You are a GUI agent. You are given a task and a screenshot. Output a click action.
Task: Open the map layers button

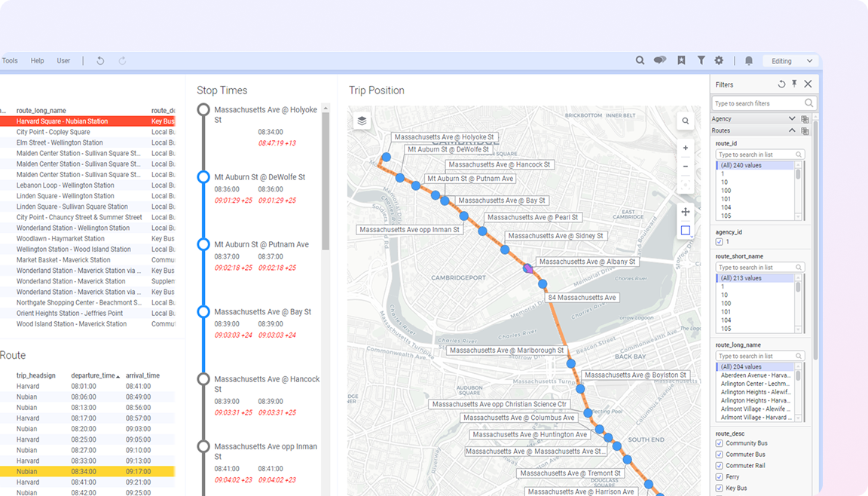[362, 121]
